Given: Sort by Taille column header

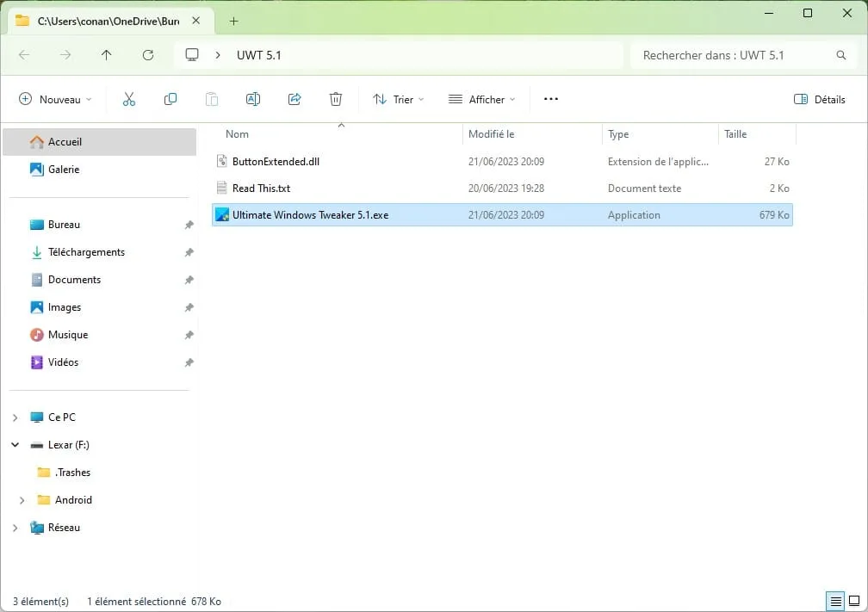Looking at the screenshot, I should (735, 134).
